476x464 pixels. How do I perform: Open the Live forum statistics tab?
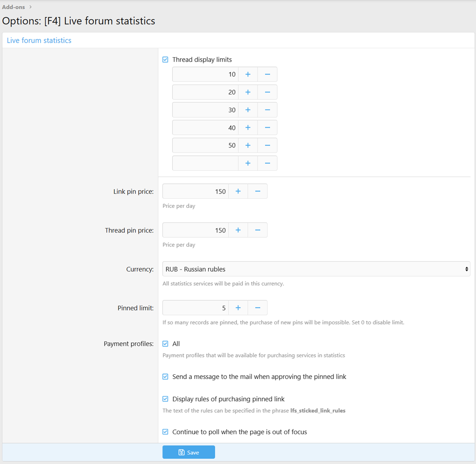(39, 40)
